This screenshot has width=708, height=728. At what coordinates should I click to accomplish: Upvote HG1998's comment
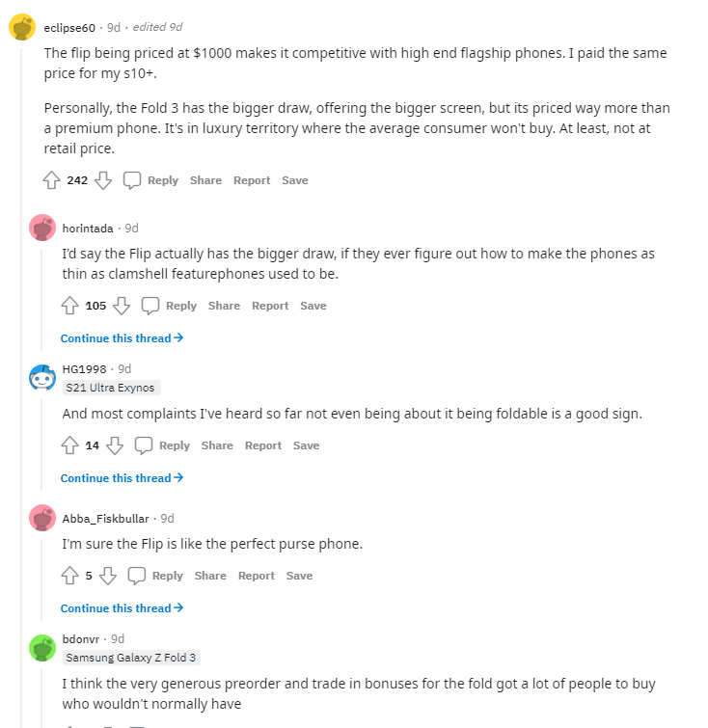(x=69, y=445)
